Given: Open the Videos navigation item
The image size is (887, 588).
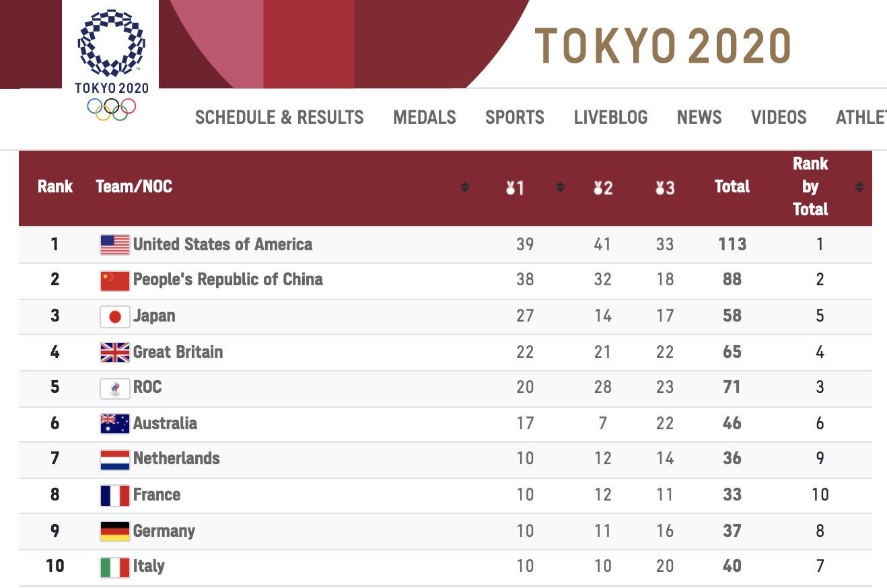Looking at the screenshot, I should (779, 118).
